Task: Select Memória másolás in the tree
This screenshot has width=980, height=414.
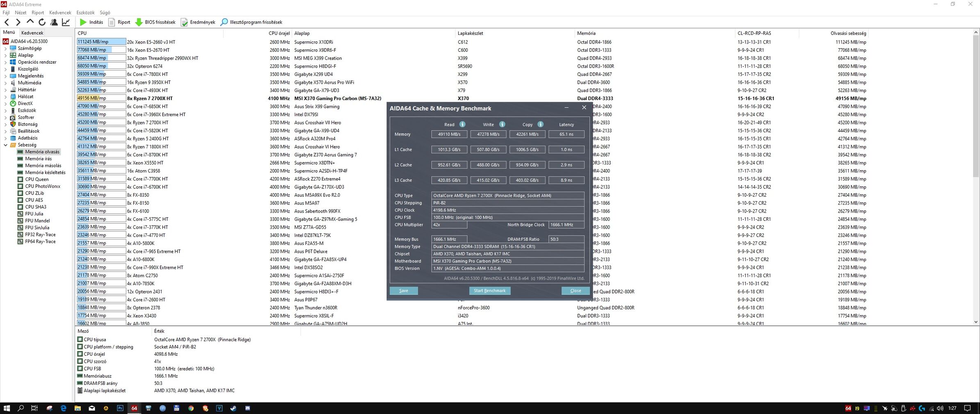Action: [43, 166]
